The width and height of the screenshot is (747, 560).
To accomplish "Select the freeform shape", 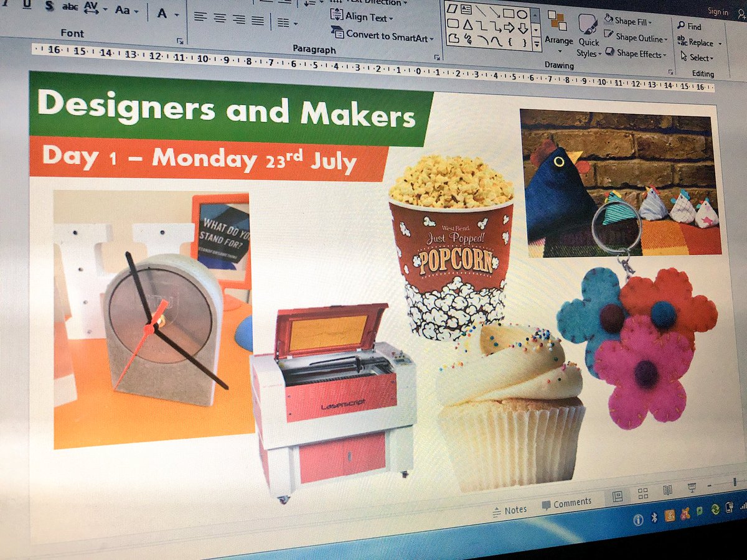I will pos(454,39).
